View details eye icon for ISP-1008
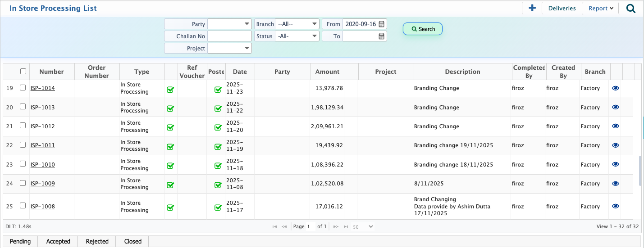This screenshot has width=644, height=248. point(616,206)
